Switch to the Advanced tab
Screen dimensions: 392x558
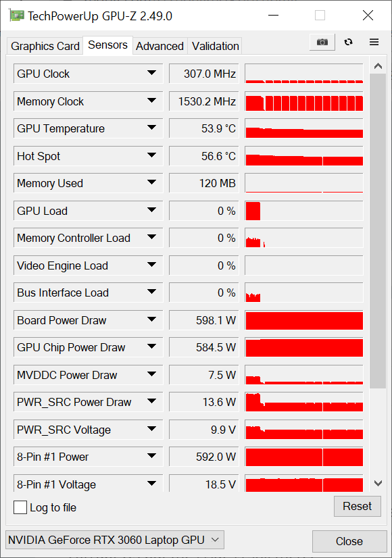coord(160,46)
